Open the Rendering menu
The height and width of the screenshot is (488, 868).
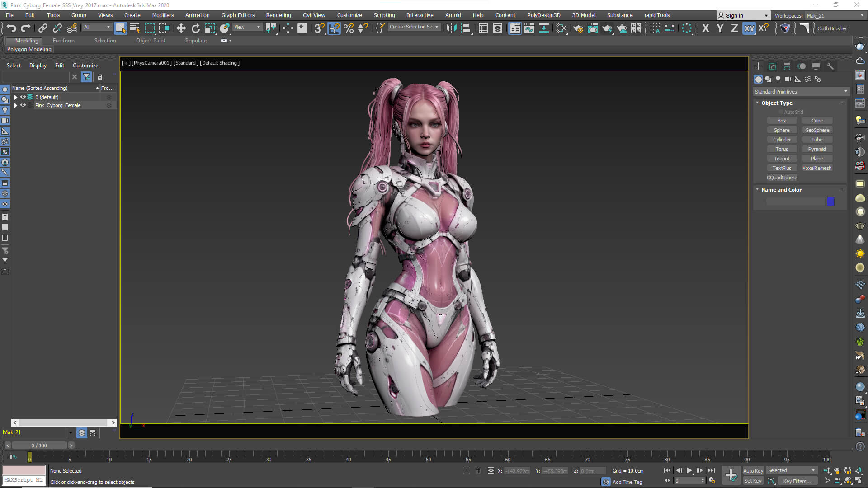tap(278, 15)
